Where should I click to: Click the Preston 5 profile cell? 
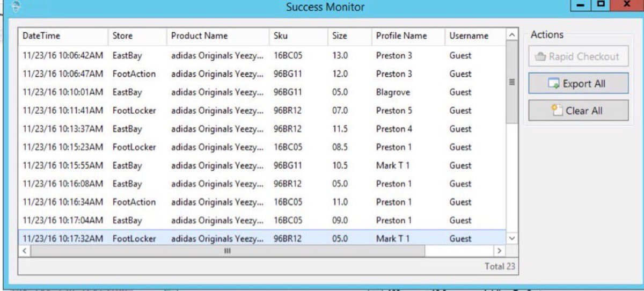coord(394,111)
